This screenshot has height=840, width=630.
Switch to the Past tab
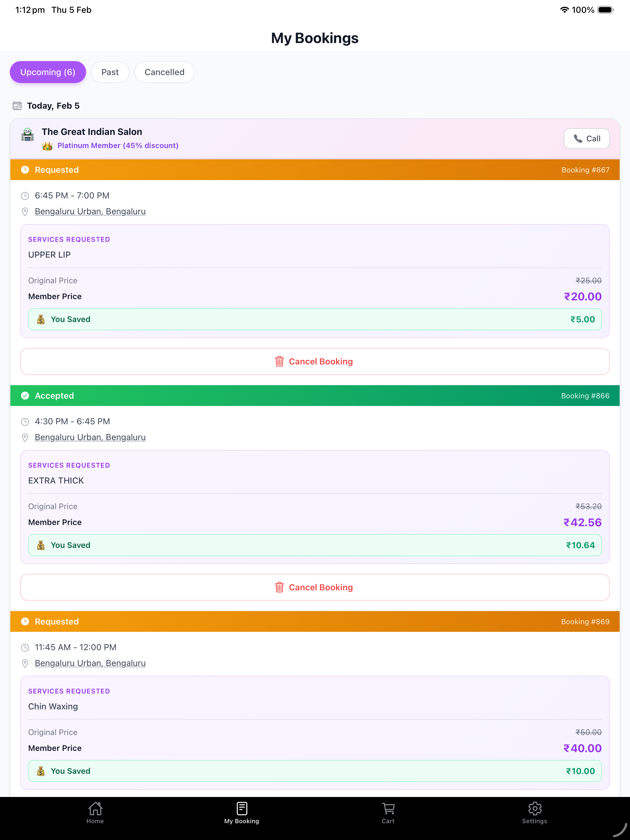[x=110, y=72]
